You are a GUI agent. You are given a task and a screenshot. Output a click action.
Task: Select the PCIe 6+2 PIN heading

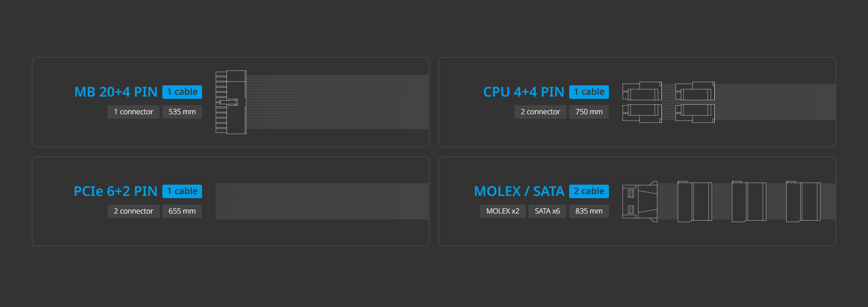[x=115, y=191]
